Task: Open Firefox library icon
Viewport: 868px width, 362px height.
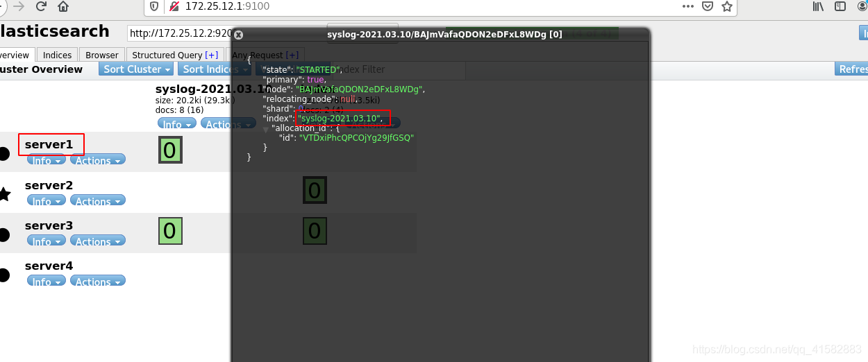Action: pyautogui.click(x=819, y=6)
